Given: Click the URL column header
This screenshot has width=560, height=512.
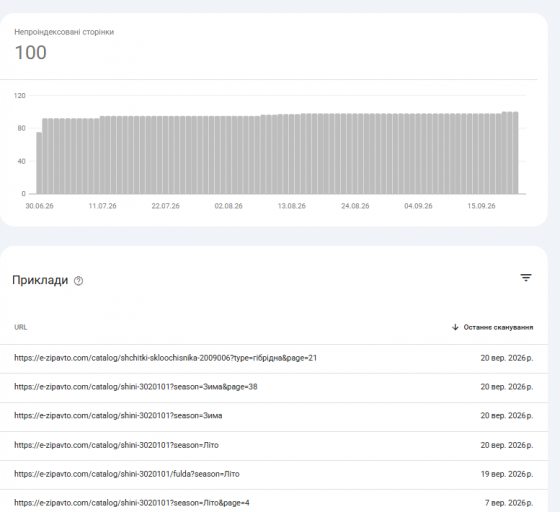Looking at the screenshot, I should (21, 327).
